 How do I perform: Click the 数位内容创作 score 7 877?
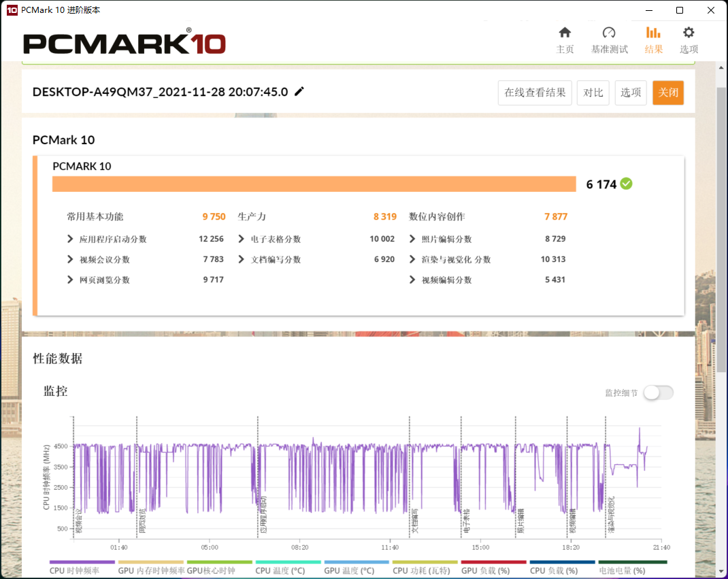[556, 216]
